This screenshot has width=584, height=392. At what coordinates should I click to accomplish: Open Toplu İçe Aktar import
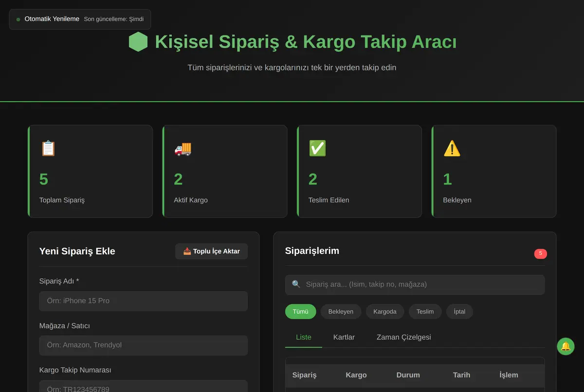pos(211,251)
